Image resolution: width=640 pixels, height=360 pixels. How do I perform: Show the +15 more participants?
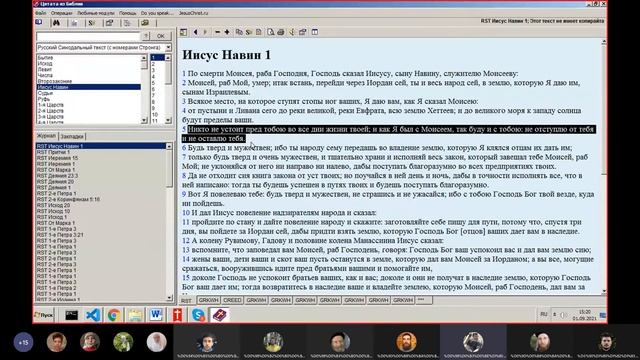pos(23,342)
